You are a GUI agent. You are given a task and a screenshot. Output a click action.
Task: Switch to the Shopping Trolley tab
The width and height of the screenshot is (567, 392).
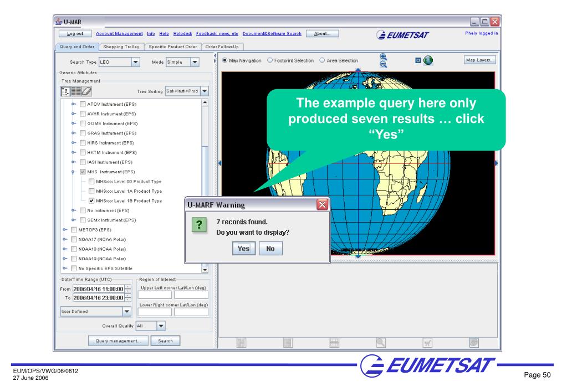pos(121,47)
